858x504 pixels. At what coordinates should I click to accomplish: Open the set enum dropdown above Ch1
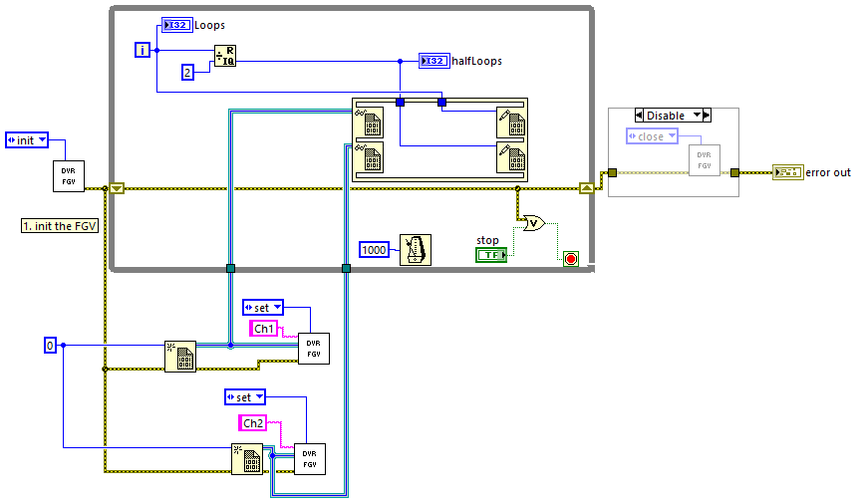[277, 308]
